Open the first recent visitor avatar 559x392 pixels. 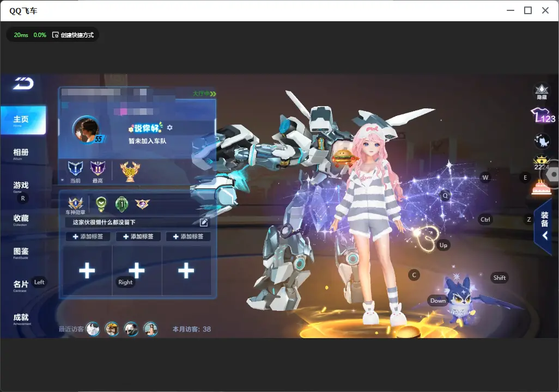point(93,329)
